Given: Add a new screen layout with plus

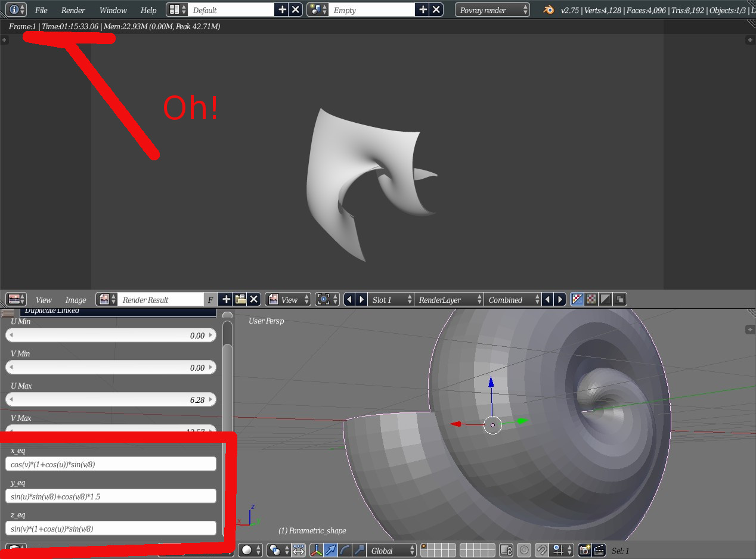Looking at the screenshot, I should coord(283,10).
